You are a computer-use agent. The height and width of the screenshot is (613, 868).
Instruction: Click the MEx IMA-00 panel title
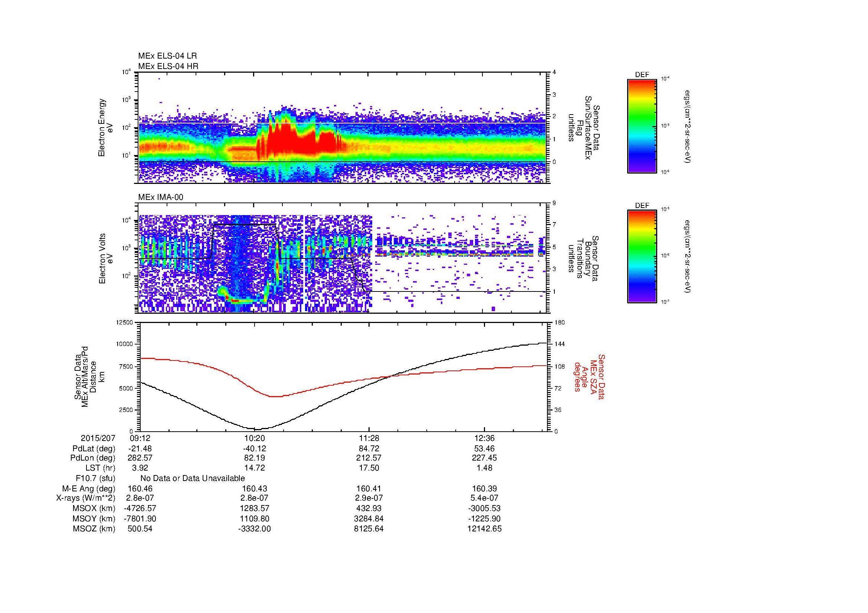(161, 197)
